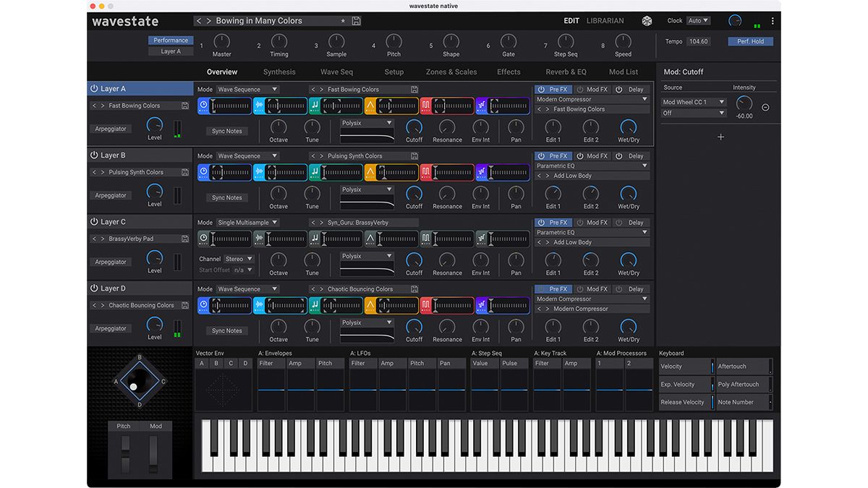Go to previous performance with left arrow

(199, 21)
